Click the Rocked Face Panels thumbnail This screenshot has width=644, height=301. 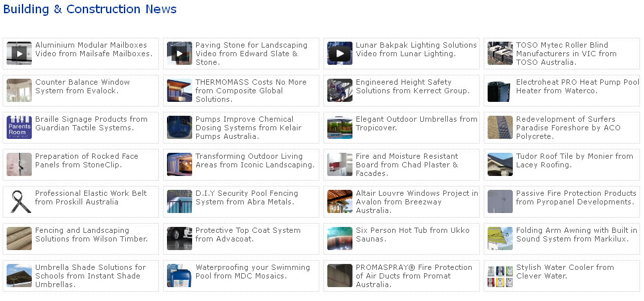click(x=19, y=165)
